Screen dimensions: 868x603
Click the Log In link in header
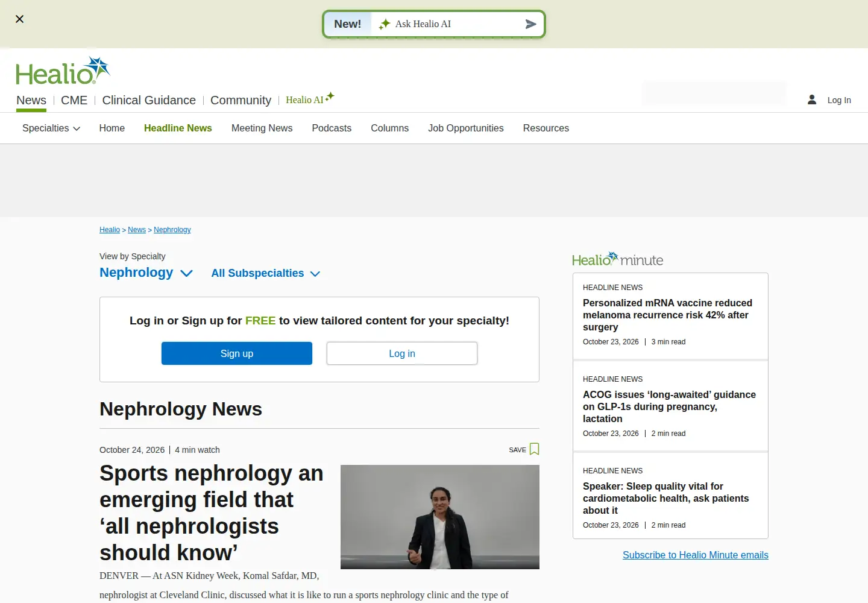click(839, 100)
